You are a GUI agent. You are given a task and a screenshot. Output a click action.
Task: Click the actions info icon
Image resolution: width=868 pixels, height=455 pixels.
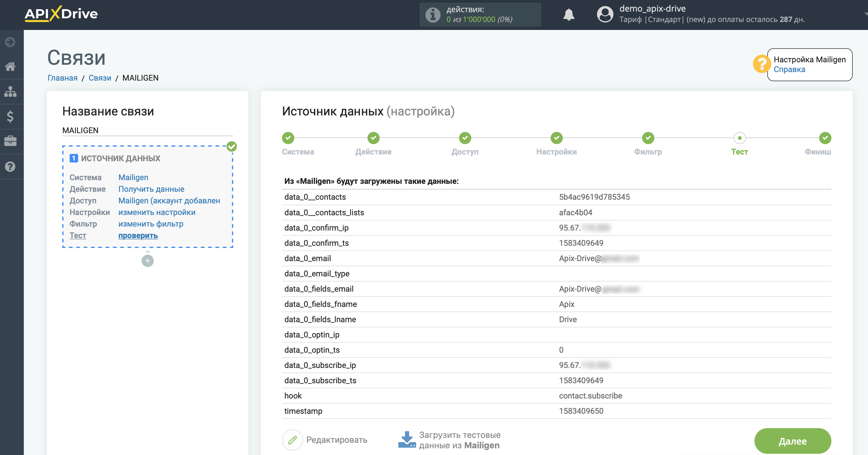(433, 15)
